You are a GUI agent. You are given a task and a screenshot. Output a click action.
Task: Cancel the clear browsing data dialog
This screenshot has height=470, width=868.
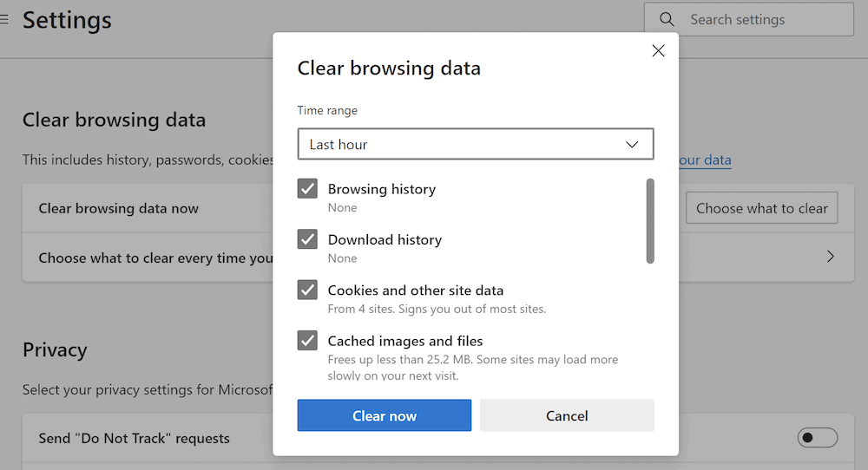point(567,415)
